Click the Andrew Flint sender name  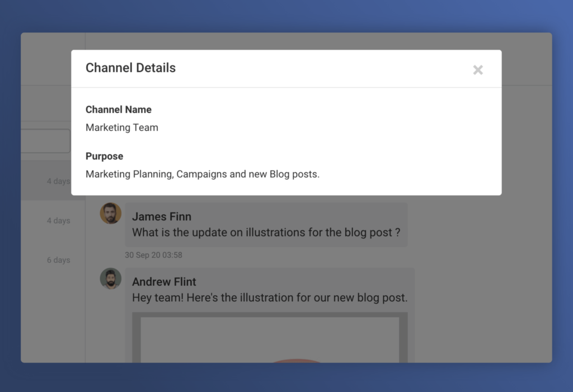[x=164, y=282]
